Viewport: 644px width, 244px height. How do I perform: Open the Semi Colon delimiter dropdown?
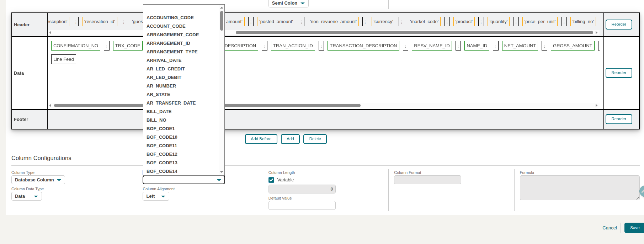point(288,3)
